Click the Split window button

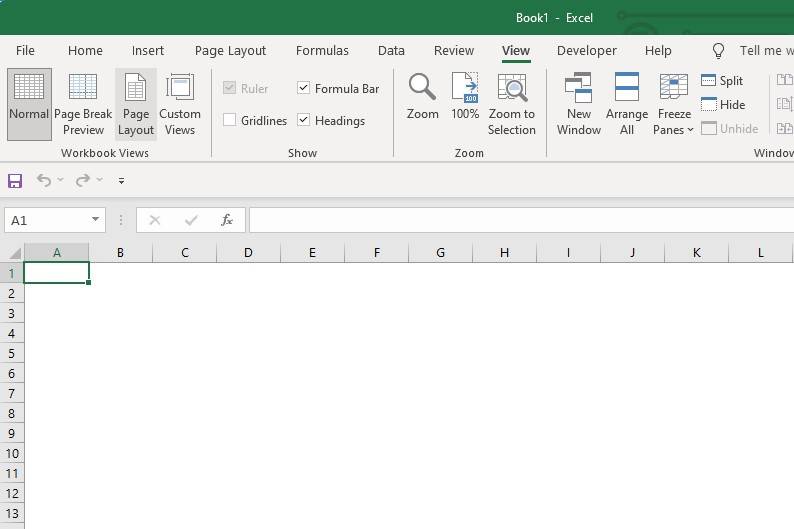(722, 80)
